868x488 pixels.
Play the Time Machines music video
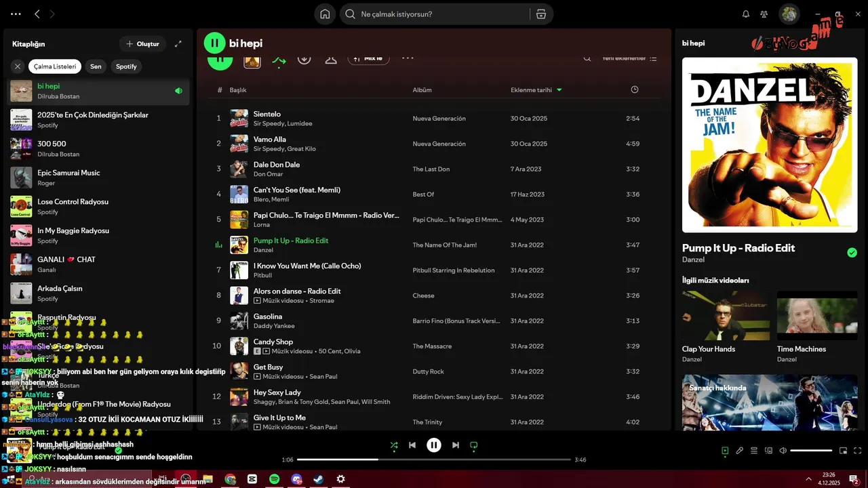click(x=817, y=316)
